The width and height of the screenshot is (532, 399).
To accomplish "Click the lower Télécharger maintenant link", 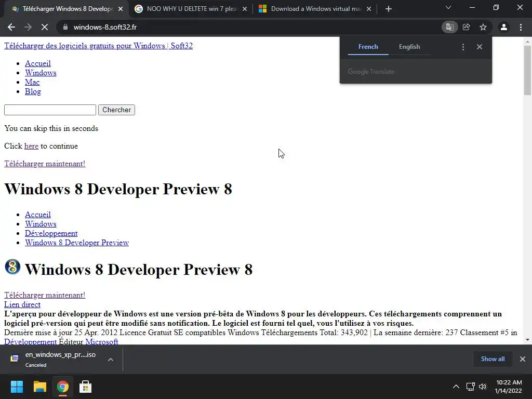I will (x=45, y=295).
